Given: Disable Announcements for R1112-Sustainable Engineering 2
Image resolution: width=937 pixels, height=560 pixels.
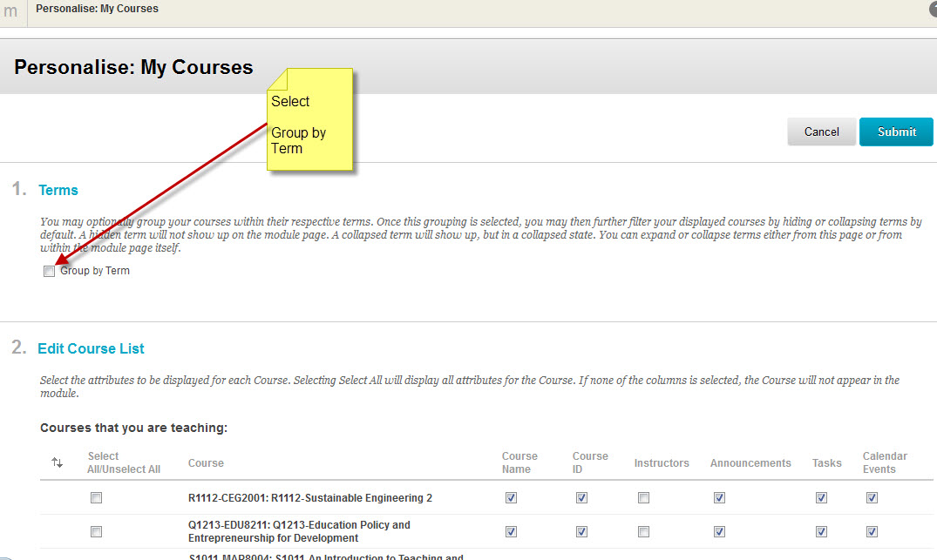Looking at the screenshot, I should [x=719, y=498].
